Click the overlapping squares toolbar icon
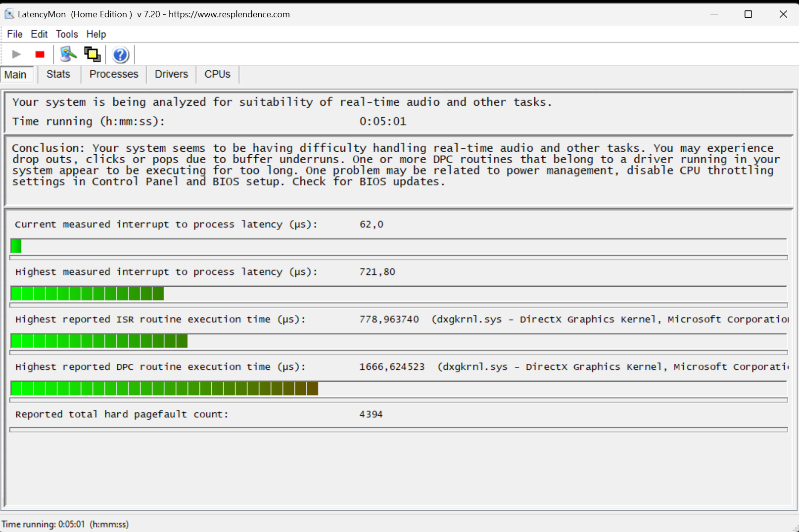Image resolution: width=799 pixels, height=532 pixels. point(92,54)
